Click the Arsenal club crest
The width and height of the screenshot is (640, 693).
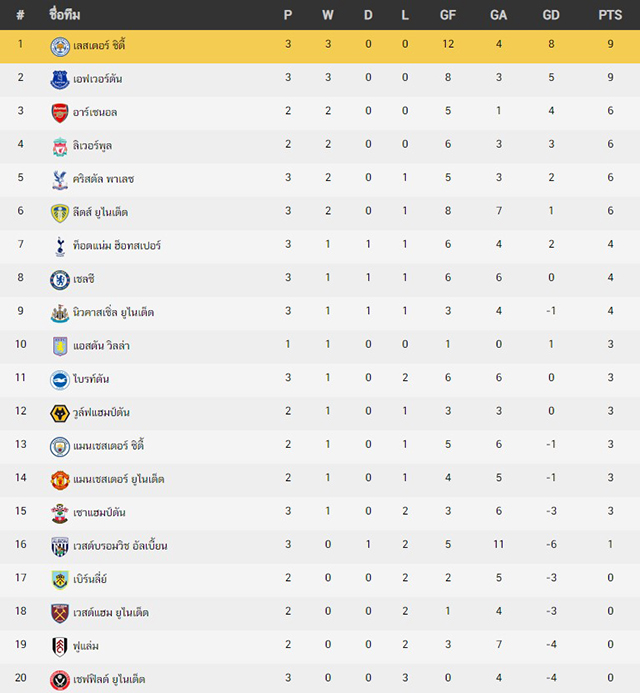pos(60,113)
